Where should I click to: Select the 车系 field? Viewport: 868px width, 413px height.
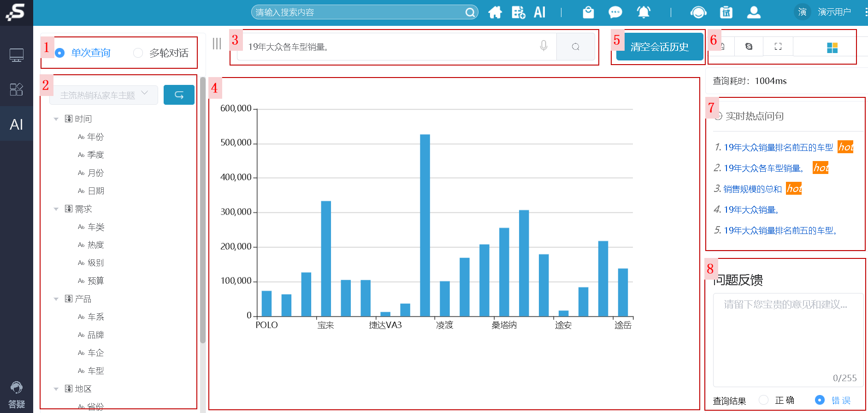[x=95, y=317]
